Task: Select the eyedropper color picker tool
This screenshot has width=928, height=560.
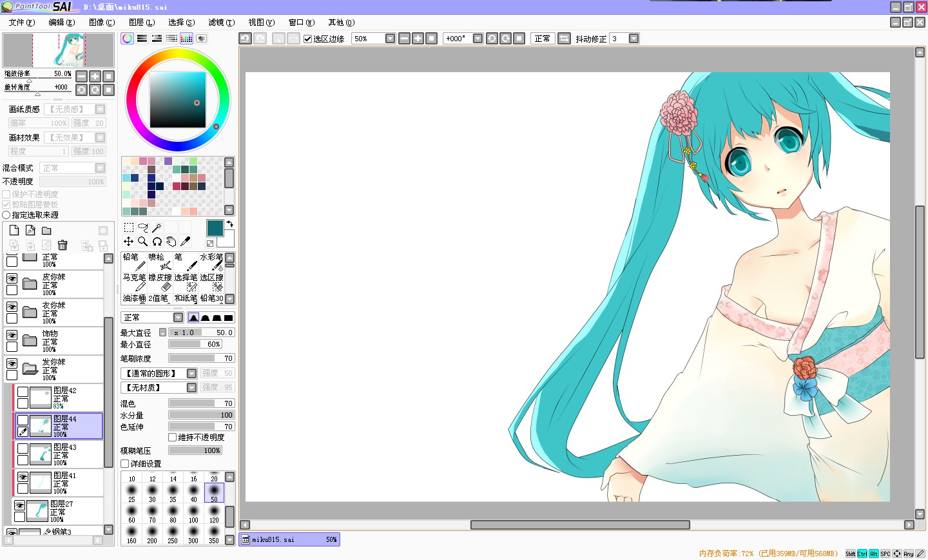Action: point(185,241)
